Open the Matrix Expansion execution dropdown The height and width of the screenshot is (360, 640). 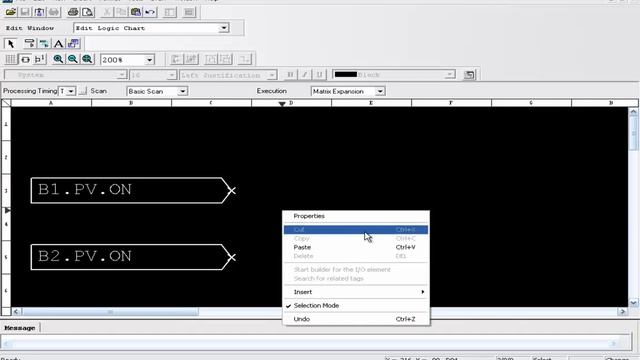tap(380, 91)
